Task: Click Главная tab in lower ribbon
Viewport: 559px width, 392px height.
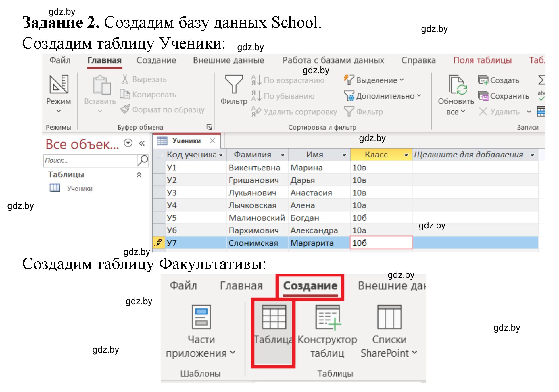Action: tap(241, 286)
